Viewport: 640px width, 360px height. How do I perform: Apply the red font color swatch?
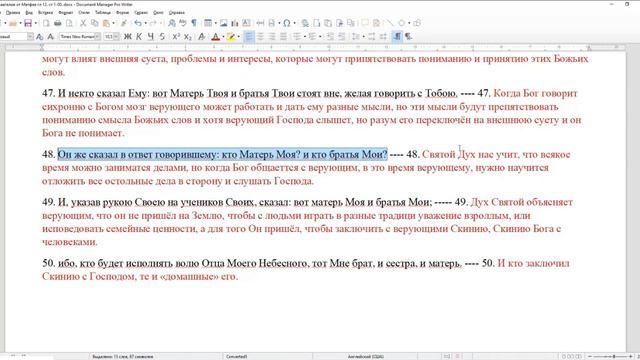[216, 37]
